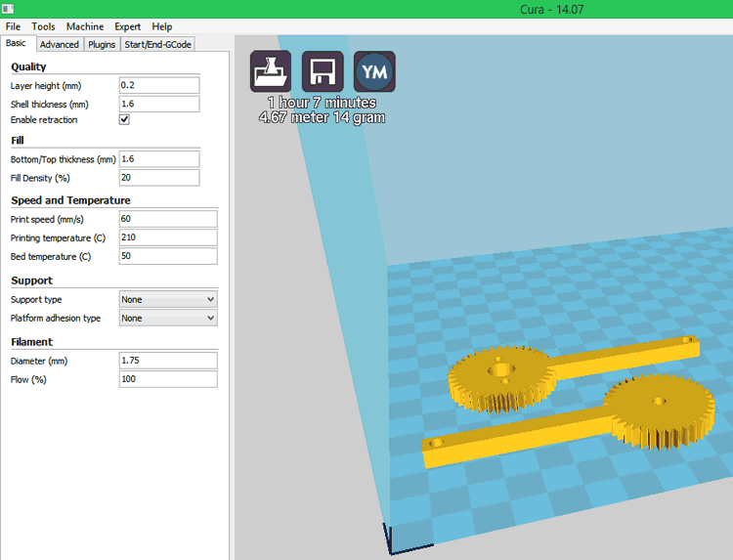Click the 'Platform adhesion type' label
Screen dimensions: 733x560
(56, 319)
